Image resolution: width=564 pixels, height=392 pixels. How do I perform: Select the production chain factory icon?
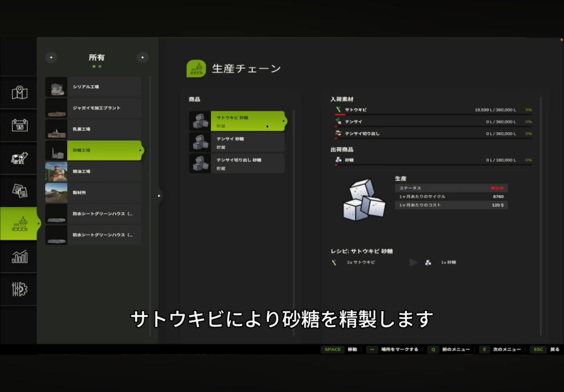(x=19, y=224)
